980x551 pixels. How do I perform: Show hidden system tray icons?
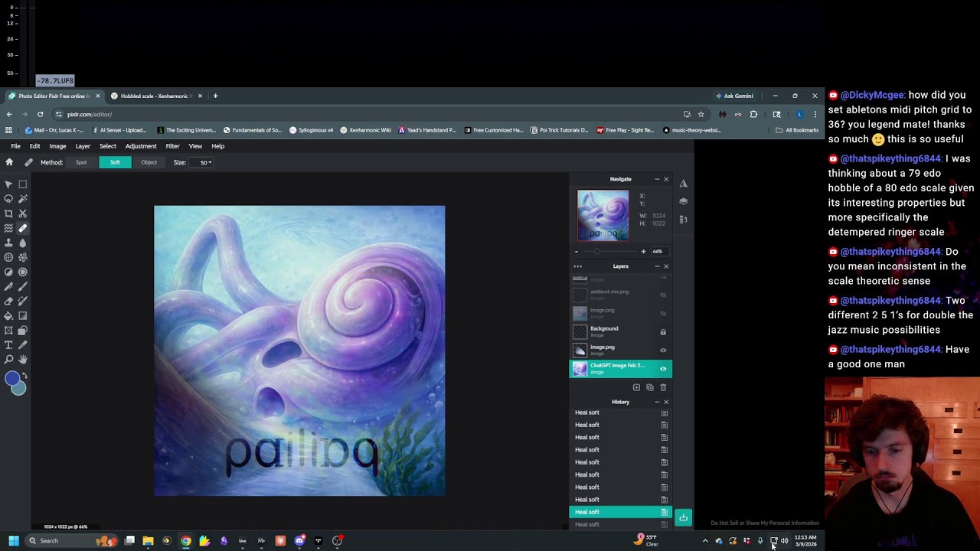pos(705,541)
